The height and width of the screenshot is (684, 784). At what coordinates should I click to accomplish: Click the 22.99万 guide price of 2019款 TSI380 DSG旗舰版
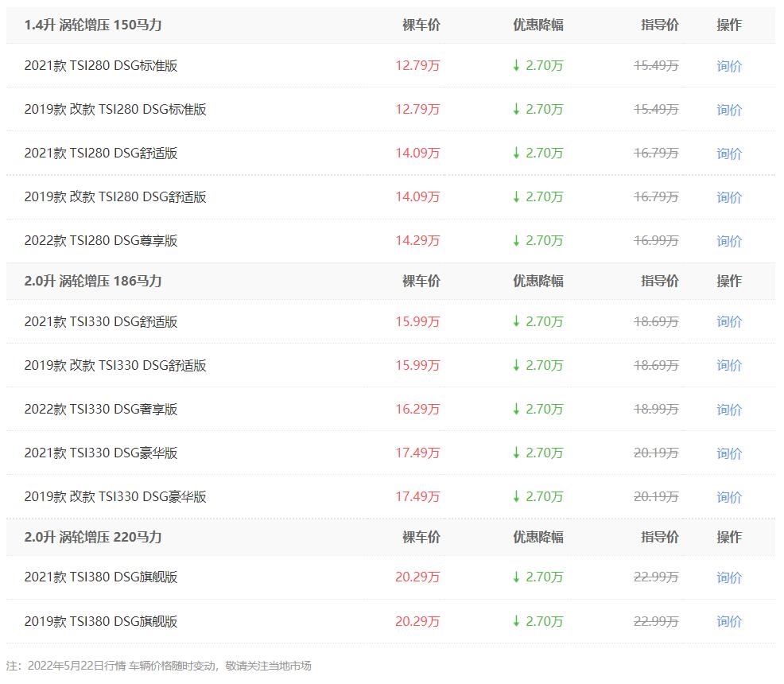point(656,622)
